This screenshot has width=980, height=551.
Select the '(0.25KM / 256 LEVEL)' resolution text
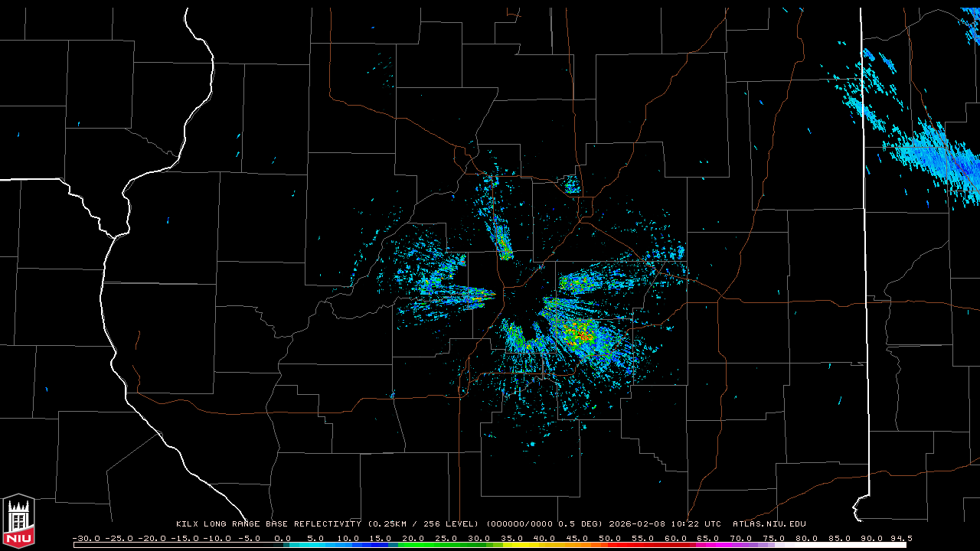click(423, 524)
